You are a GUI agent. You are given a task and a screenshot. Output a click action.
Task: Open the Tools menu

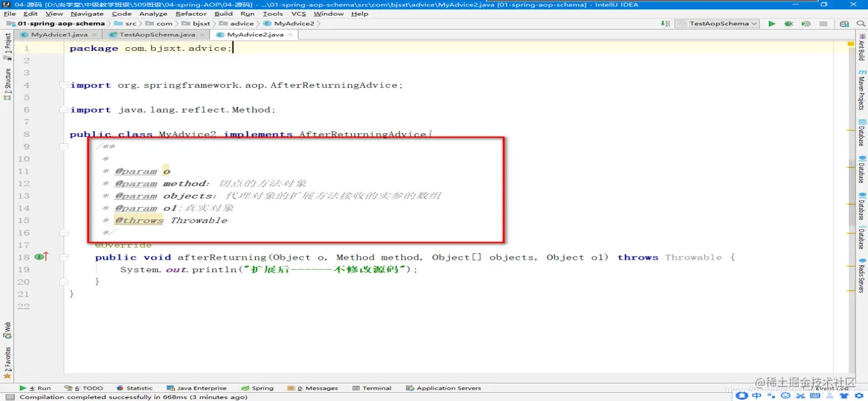[273, 14]
